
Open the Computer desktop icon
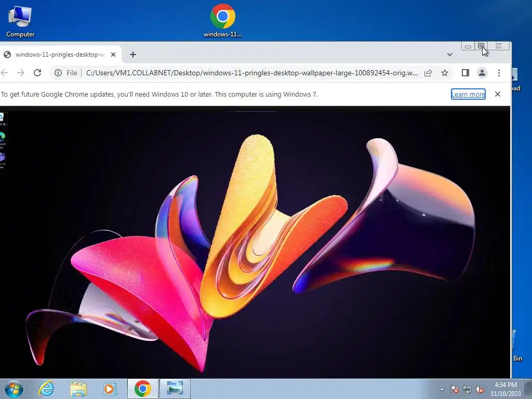(x=20, y=21)
